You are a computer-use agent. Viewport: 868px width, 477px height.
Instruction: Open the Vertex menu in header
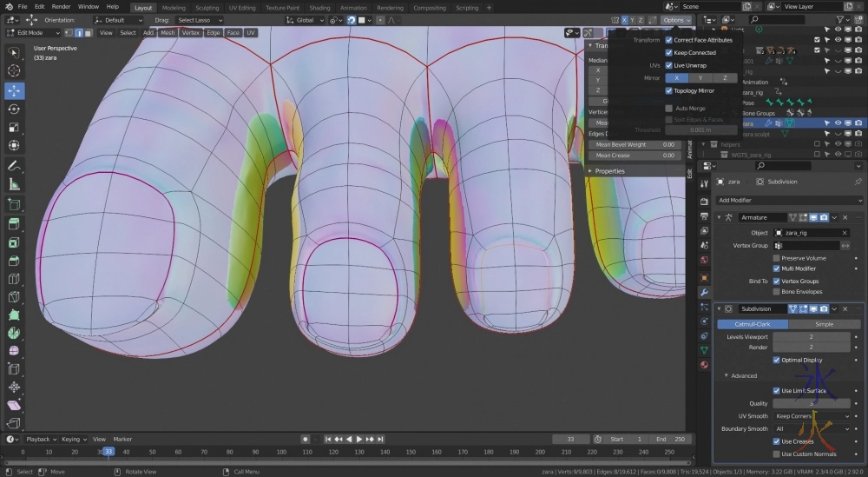[190, 33]
